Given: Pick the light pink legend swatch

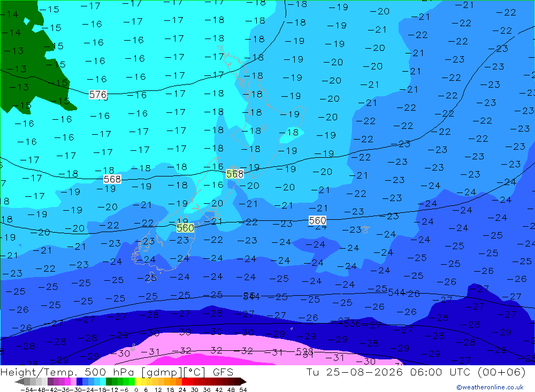Looking at the screenshot, I should point(73,381).
